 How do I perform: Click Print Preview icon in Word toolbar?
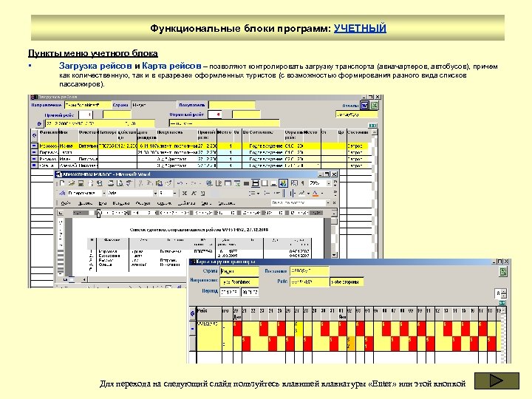120,183
